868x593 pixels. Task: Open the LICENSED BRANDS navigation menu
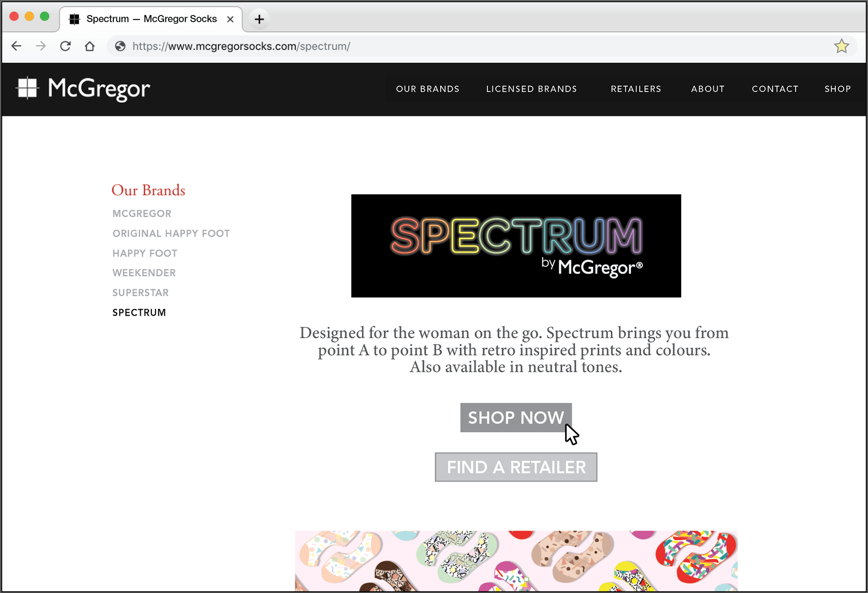(531, 89)
